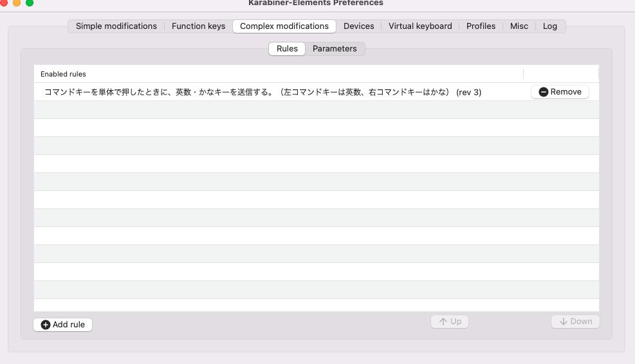Viewport: 635px width, 364px height.
Task: Switch to the Parameters sub-tab
Action: [x=335, y=49]
